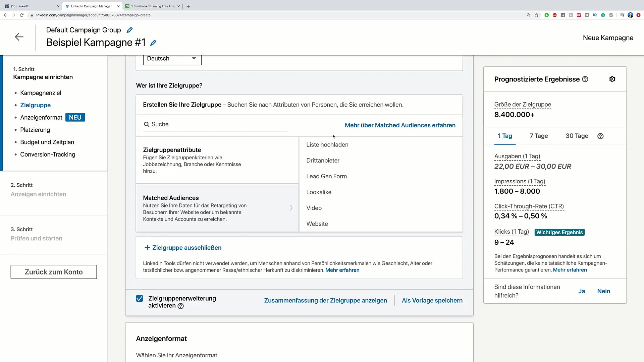Click the zoom magnifier icon in address bar

528,15
